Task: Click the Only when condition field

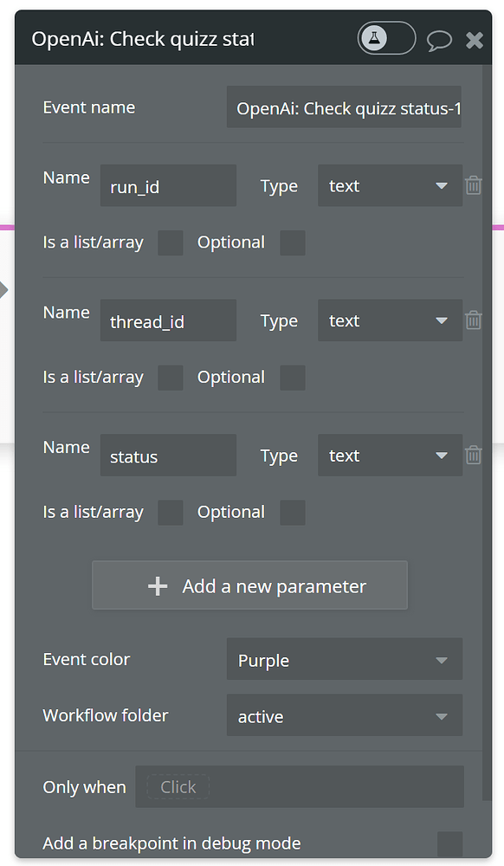Action: point(300,786)
